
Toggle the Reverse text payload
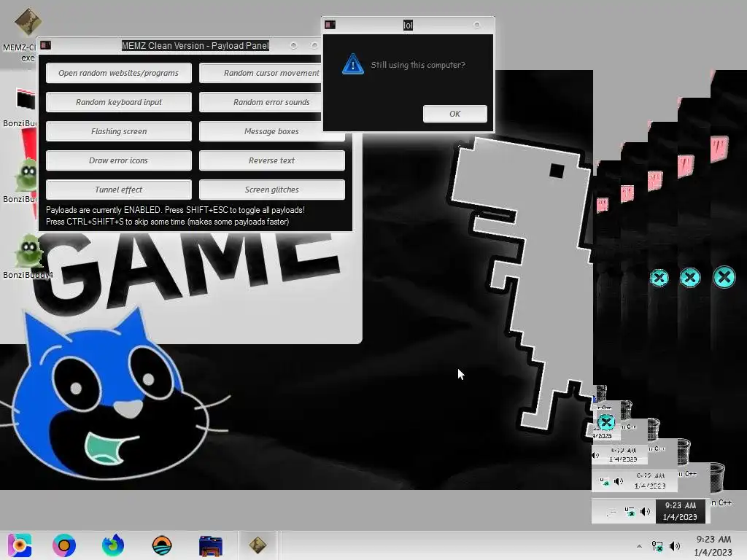click(271, 160)
